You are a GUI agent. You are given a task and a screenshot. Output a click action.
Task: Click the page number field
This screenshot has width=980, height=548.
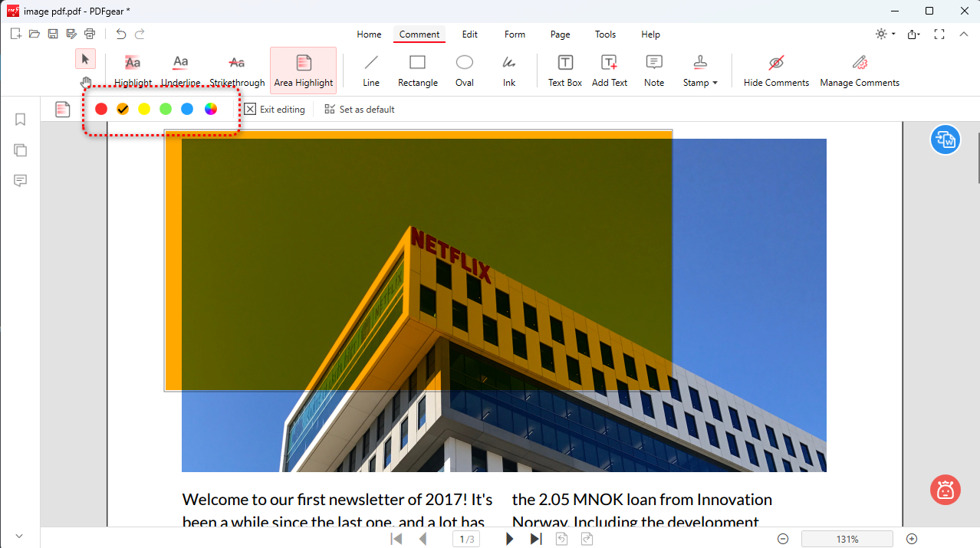(x=466, y=539)
